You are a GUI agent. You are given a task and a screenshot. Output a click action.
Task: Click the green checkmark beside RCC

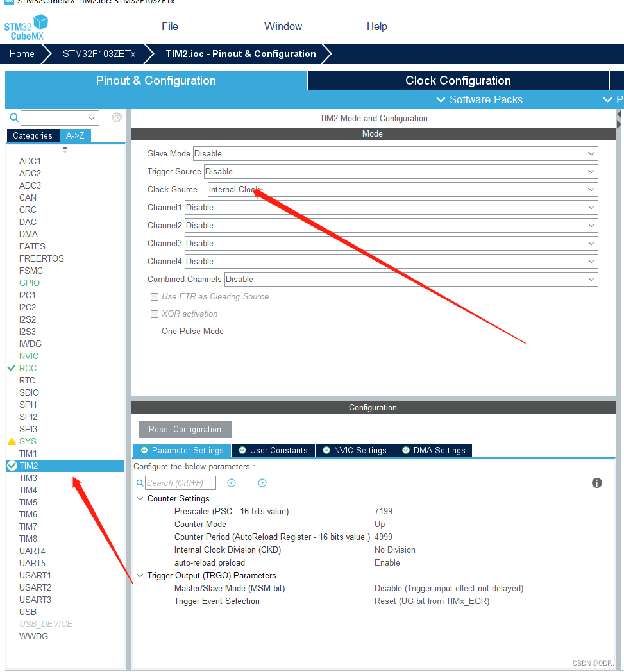pos(12,368)
